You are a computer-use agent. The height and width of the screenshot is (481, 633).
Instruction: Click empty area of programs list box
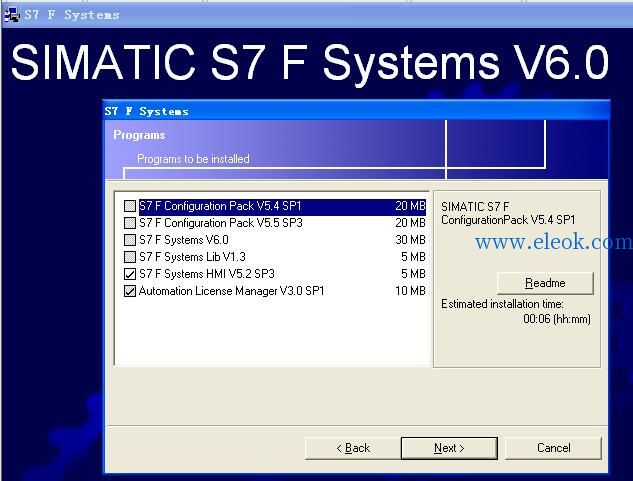272,331
